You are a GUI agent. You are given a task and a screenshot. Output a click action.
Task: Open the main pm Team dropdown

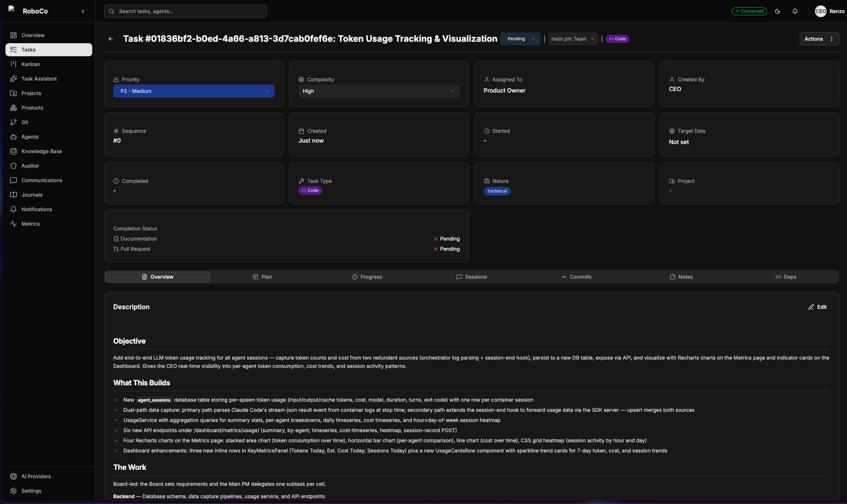click(x=573, y=39)
